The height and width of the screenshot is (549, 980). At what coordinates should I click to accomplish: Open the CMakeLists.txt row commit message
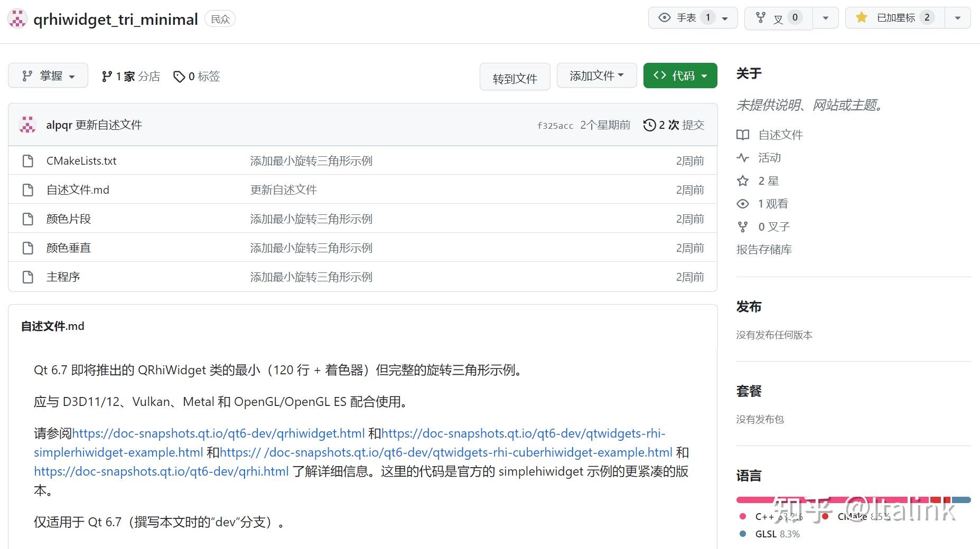(x=311, y=161)
